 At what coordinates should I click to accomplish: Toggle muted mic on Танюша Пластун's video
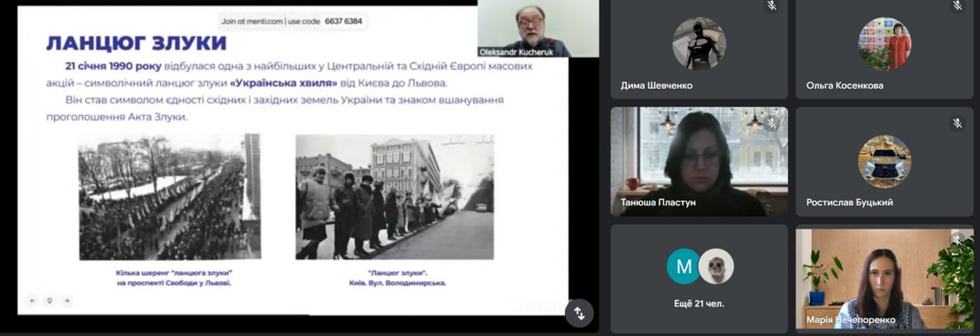pyautogui.click(x=773, y=122)
